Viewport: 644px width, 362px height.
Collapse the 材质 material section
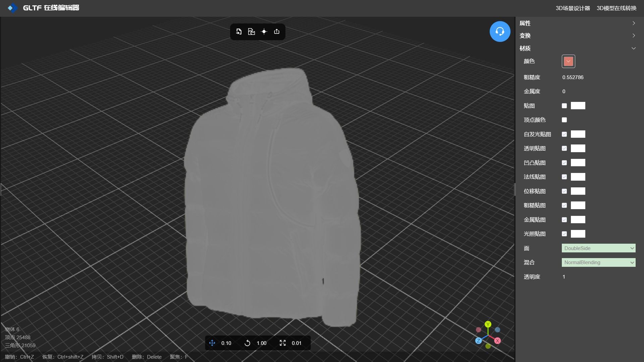578,48
